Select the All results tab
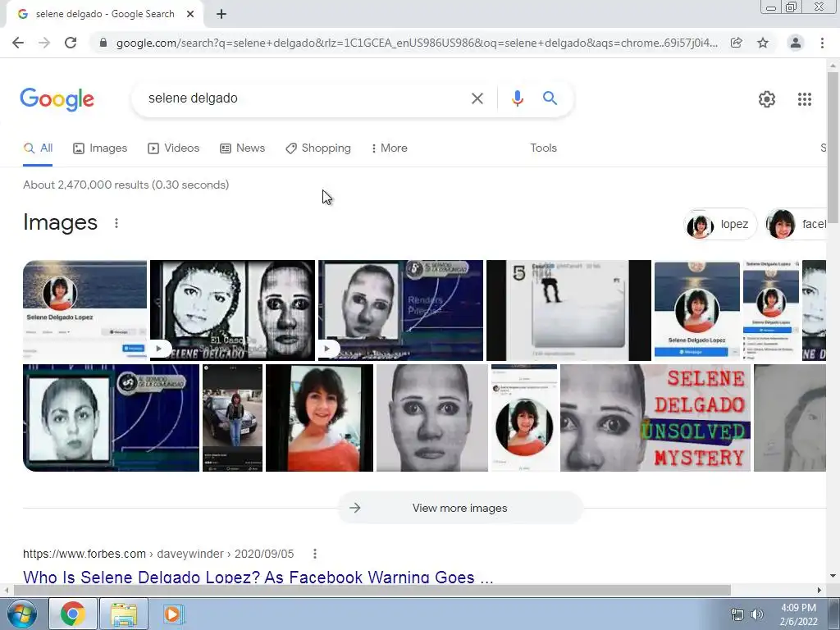 tap(38, 148)
